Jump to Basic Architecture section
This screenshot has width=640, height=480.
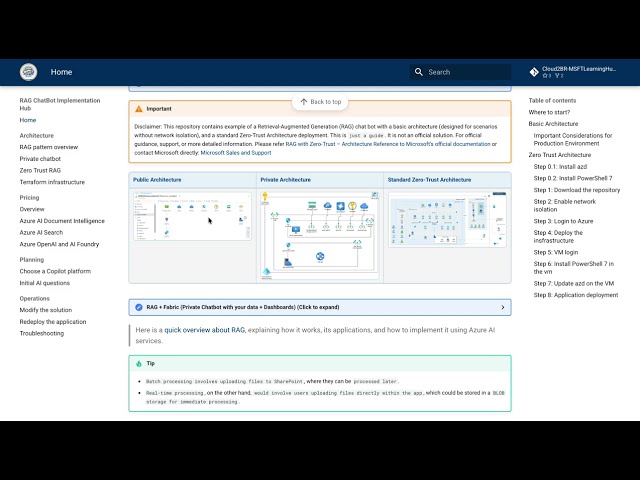tap(553, 124)
